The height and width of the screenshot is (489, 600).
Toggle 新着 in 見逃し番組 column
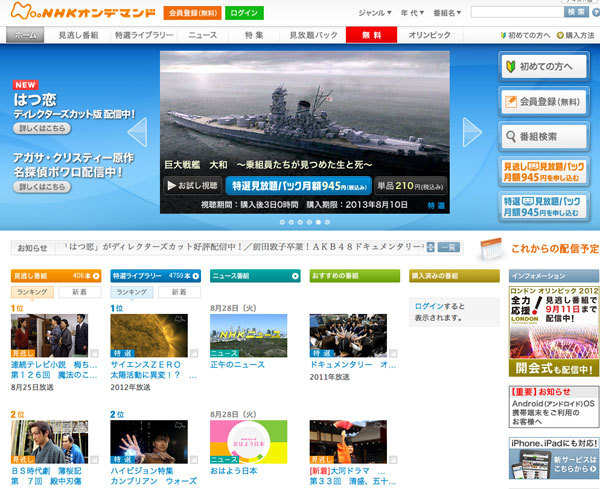[77, 292]
